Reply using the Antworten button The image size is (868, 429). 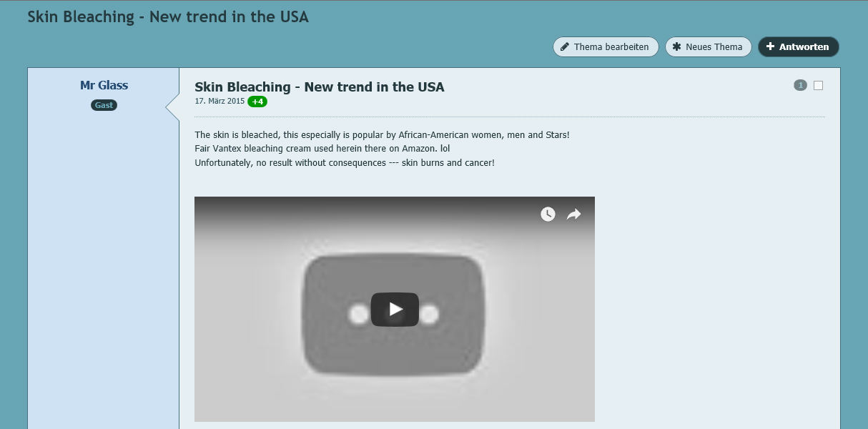[x=799, y=47]
